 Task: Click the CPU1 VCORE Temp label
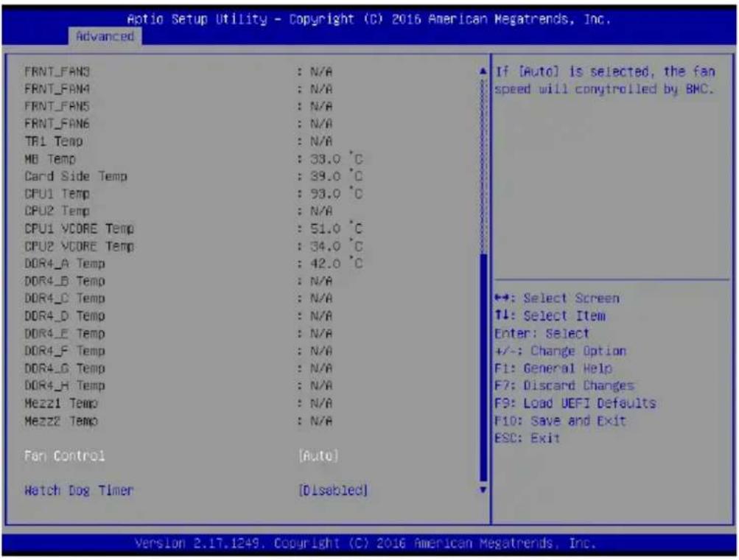point(79,228)
